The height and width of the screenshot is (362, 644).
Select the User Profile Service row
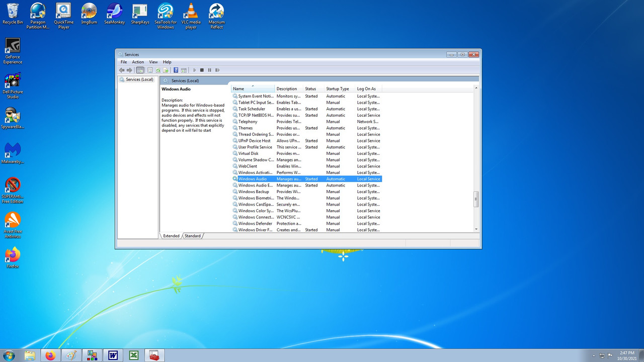(307, 147)
